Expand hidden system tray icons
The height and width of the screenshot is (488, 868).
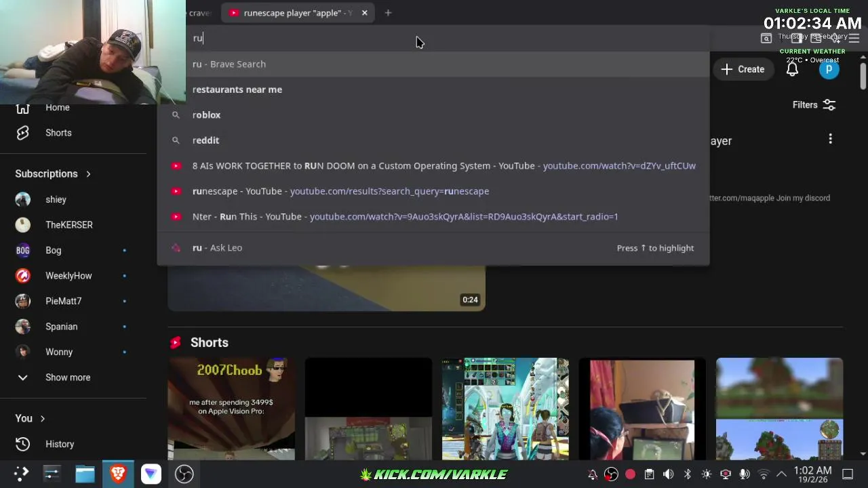click(x=781, y=474)
